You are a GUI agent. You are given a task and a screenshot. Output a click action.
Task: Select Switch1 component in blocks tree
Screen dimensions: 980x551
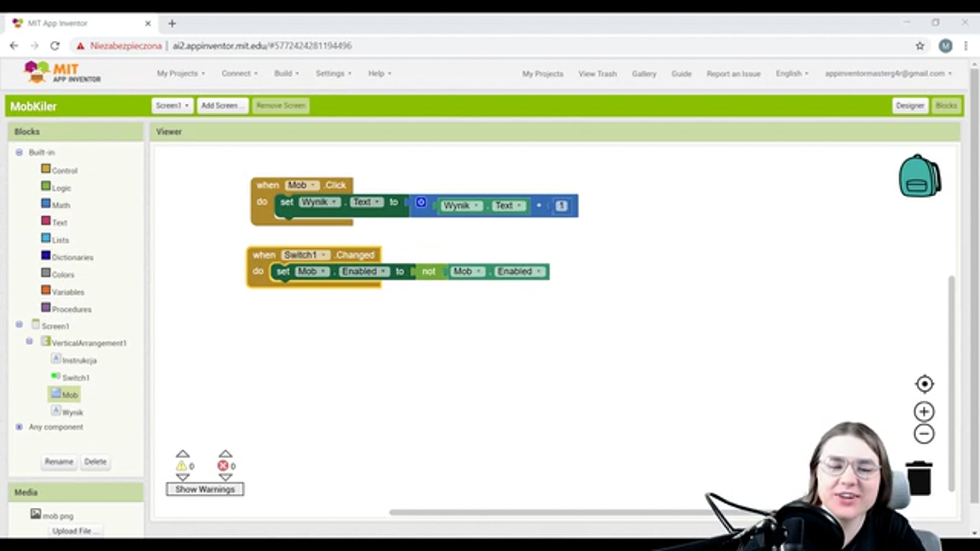[76, 378]
